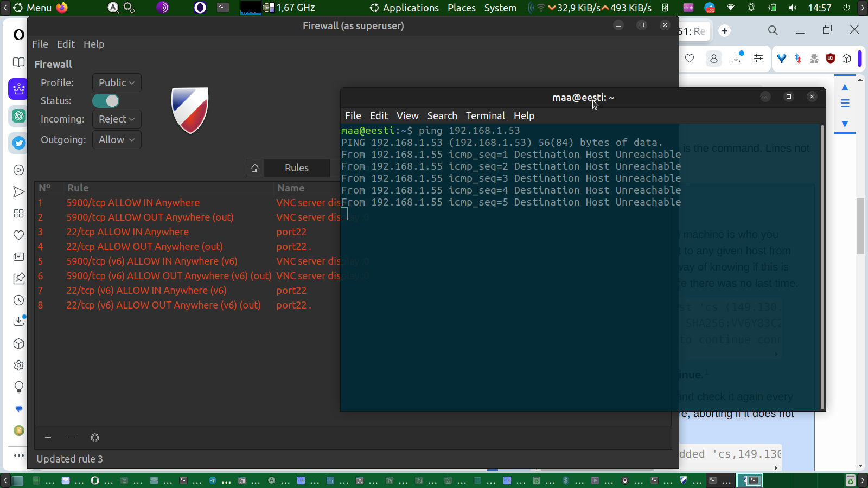The width and height of the screenshot is (868, 488).
Task: Click the browser new tab plus button
Action: (725, 31)
